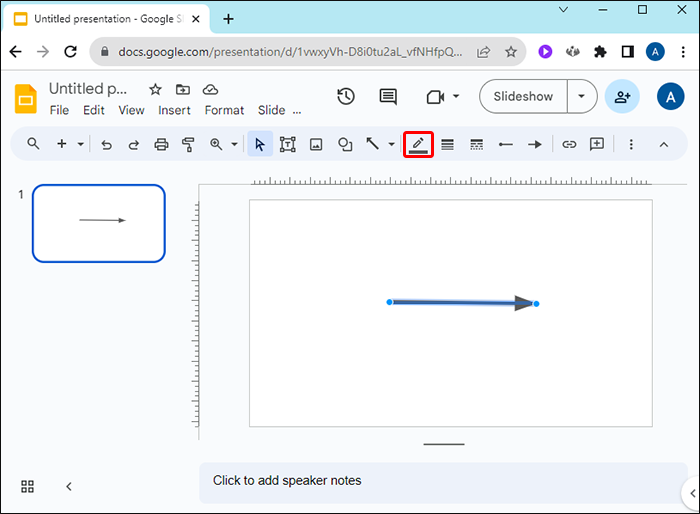Open the tab search chevron
The height and width of the screenshot is (514, 700).
563,10
